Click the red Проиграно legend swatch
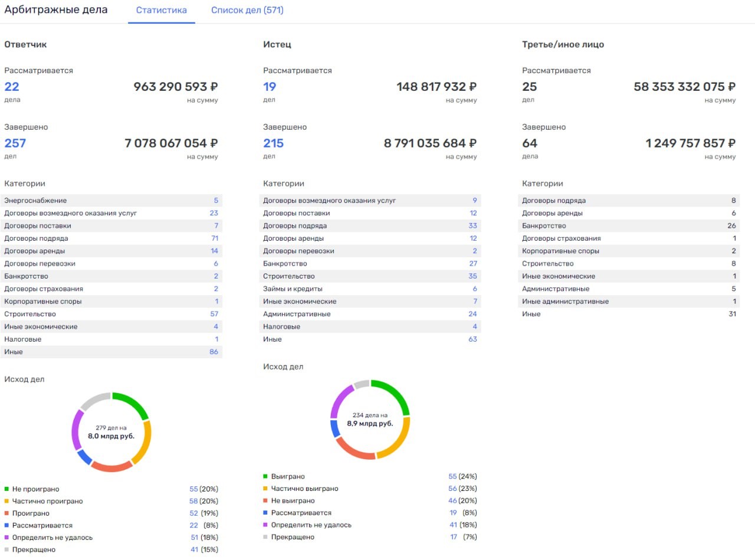 point(6,513)
